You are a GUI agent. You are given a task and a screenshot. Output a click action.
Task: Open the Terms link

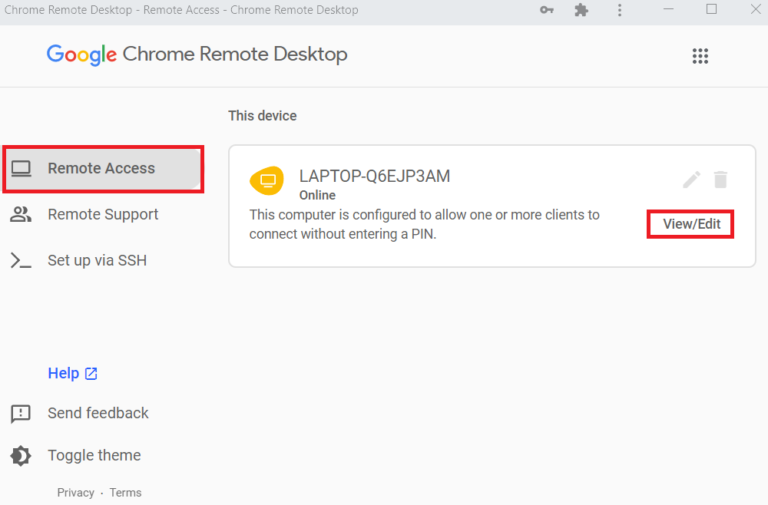pyautogui.click(x=125, y=492)
